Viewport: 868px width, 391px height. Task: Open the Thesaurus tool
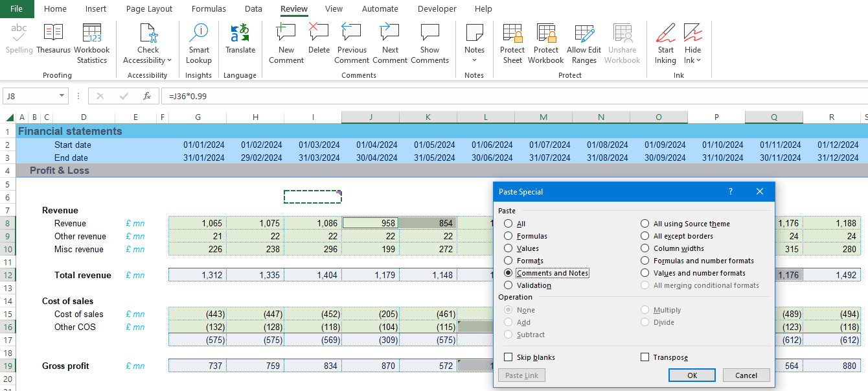coord(53,39)
